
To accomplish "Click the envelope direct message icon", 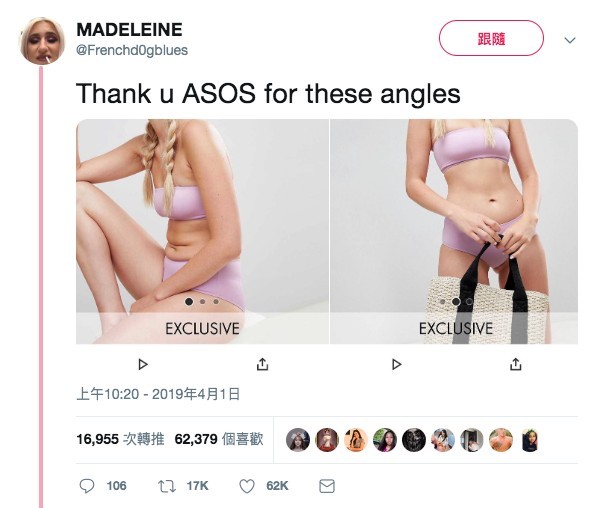I will coord(327,486).
